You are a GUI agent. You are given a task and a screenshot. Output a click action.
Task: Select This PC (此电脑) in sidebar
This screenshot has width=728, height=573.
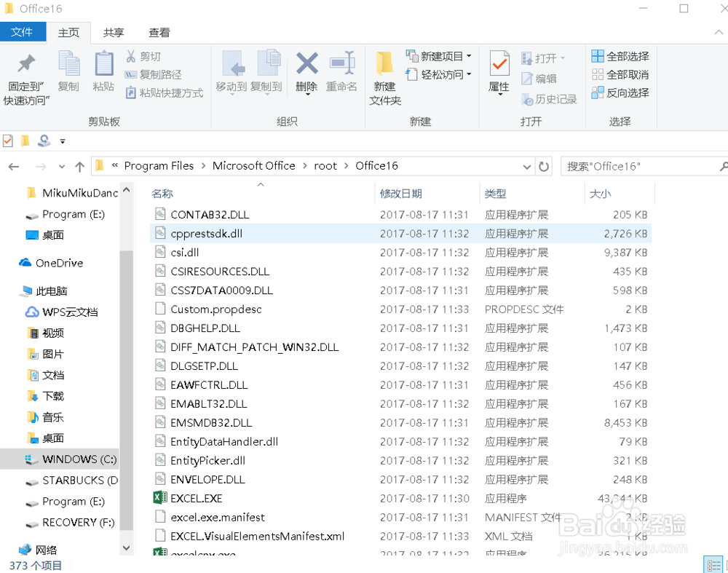coord(44,291)
